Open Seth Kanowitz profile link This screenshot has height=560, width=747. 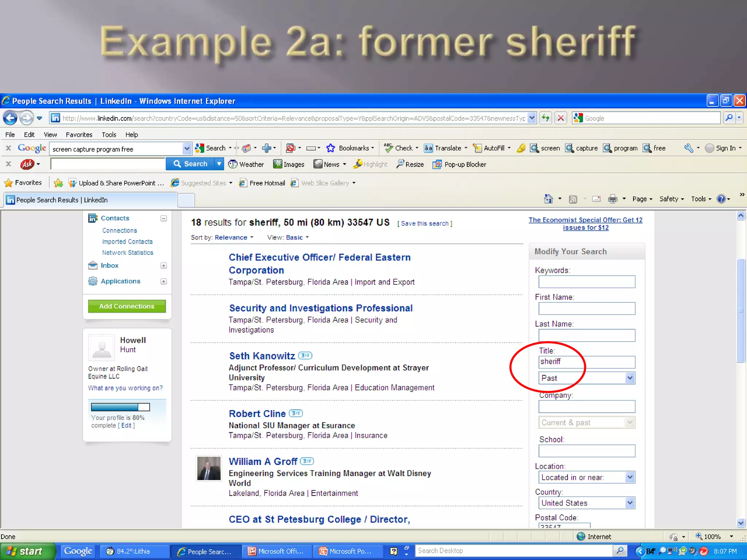[262, 356]
